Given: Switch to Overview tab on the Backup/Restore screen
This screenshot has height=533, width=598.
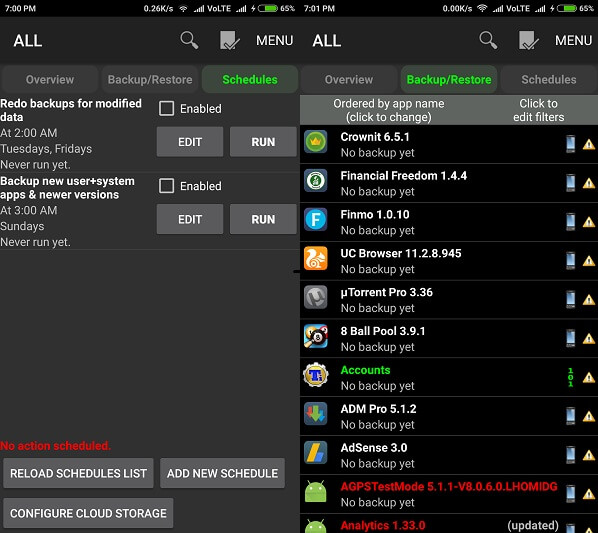Looking at the screenshot, I should [349, 79].
